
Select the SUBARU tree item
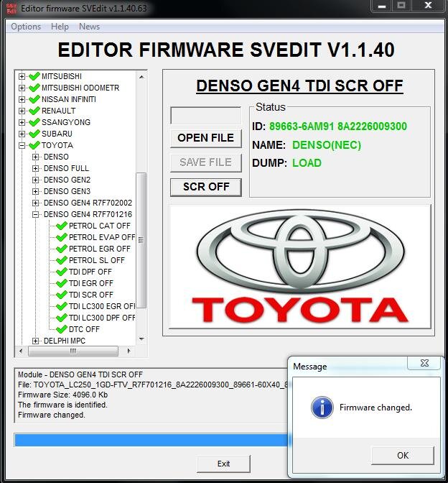57,134
